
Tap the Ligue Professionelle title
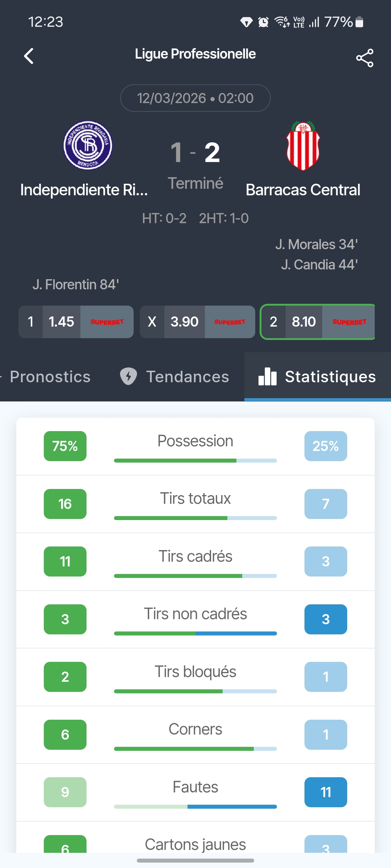pos(195,54)
